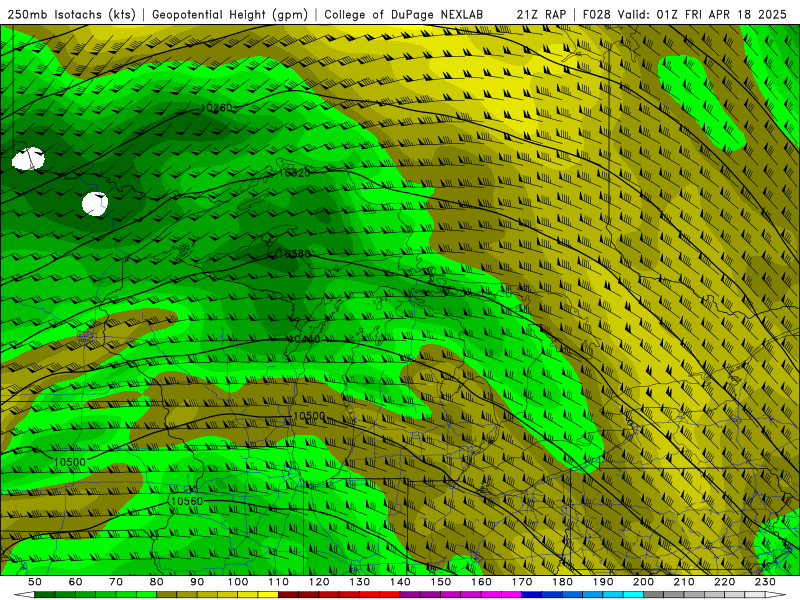Pick the bright yellow swatch left of 110
Image resolution: width=800 pixels, height=600 pixels.
[268, 595]
